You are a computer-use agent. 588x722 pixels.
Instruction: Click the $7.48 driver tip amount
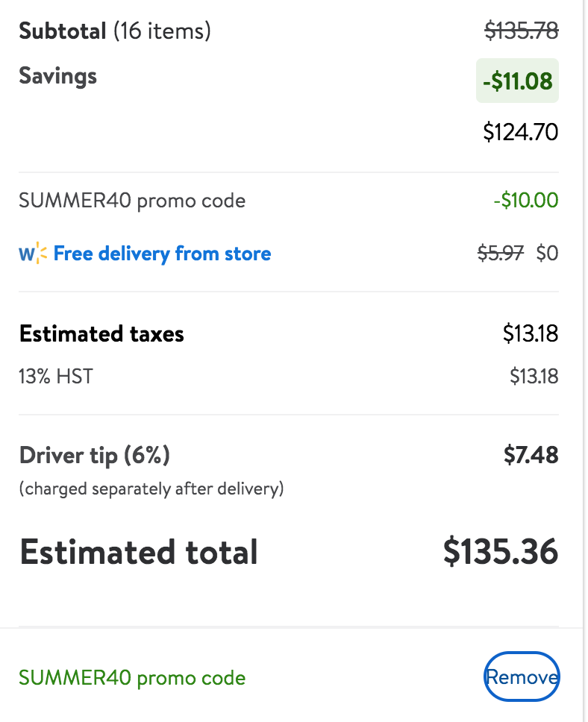tap(531, 455)
